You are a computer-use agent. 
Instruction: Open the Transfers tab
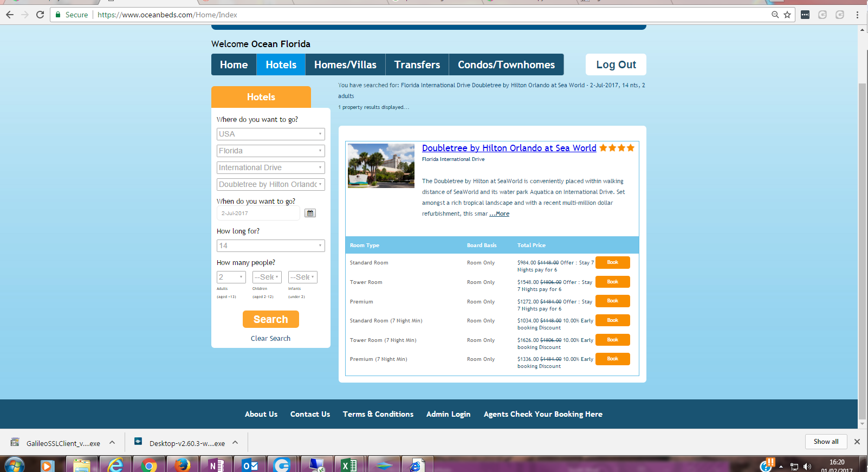point(417,64)
